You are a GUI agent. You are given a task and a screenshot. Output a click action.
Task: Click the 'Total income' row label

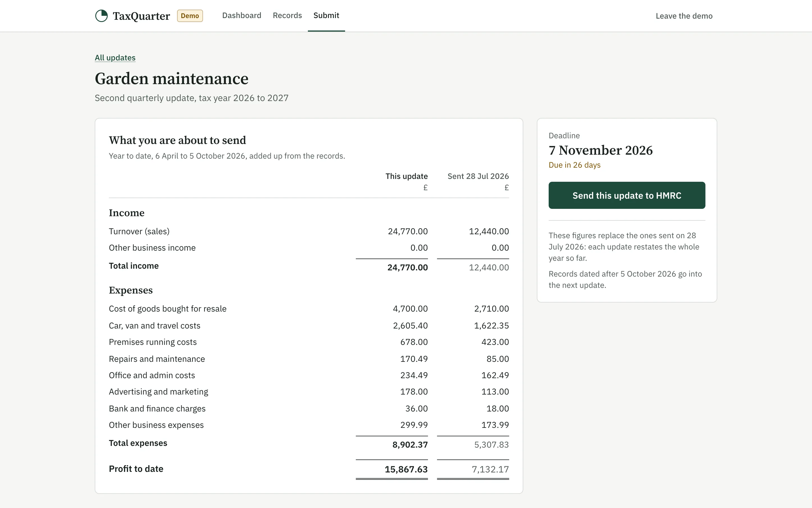click(134, 266)
